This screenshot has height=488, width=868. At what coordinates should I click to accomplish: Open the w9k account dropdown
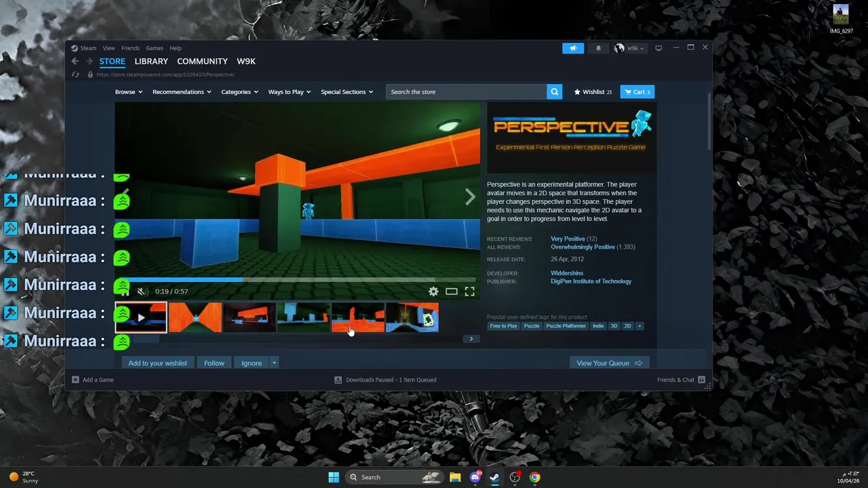[630, 48]
